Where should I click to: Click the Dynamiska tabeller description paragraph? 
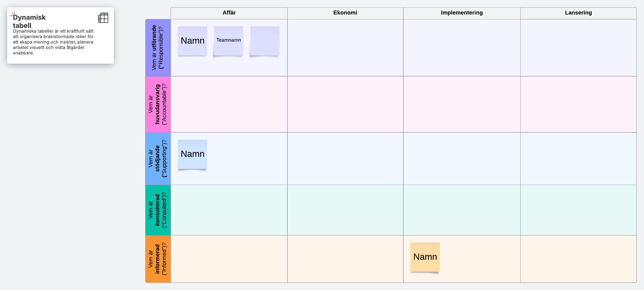pyautogui.click(x=53, y=42)
